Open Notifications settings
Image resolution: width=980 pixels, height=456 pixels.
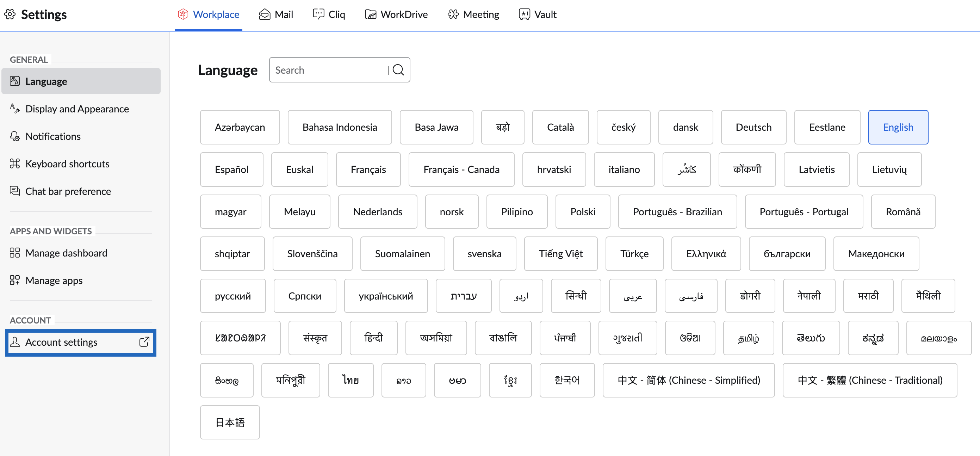[x=81, y=136]
